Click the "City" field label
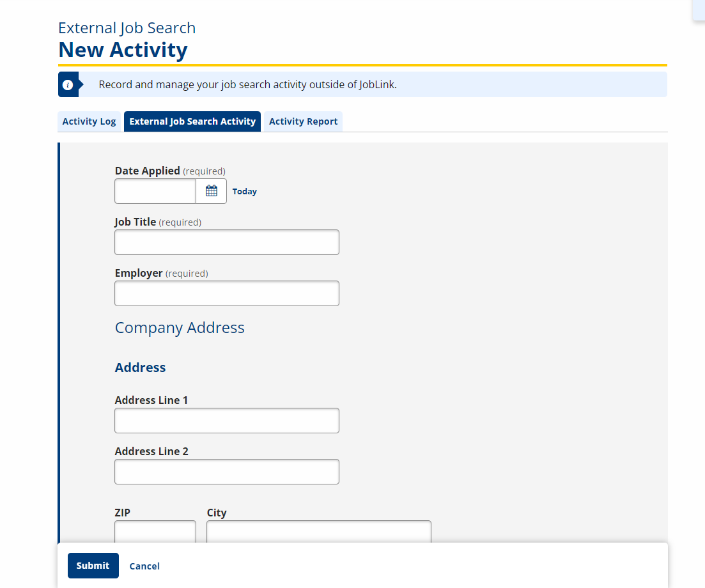Screen dimensions: 705x588 pyautogui.click(x=217, y=513)
